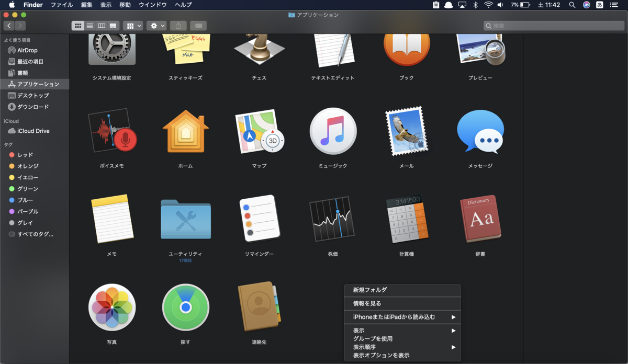Viewport: 628px width, 364px height.
Task: Open the Books (ブック) app icon
Action: coord(407,50)
